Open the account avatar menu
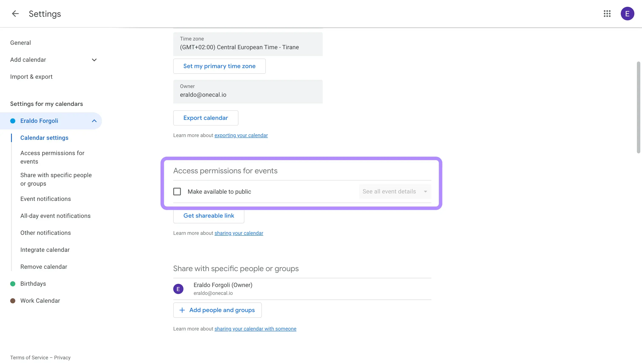 [627, 14]
